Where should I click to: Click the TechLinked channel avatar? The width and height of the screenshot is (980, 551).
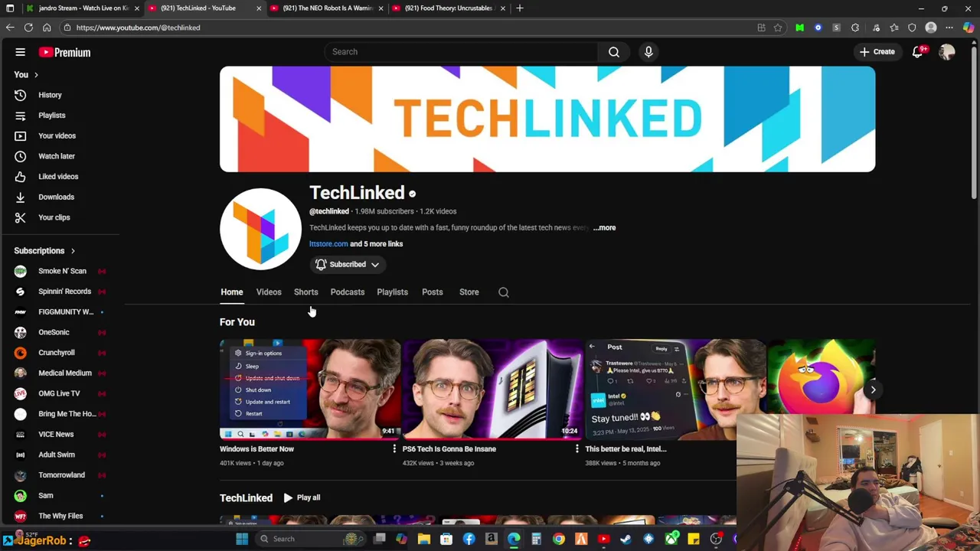(260, 229)
